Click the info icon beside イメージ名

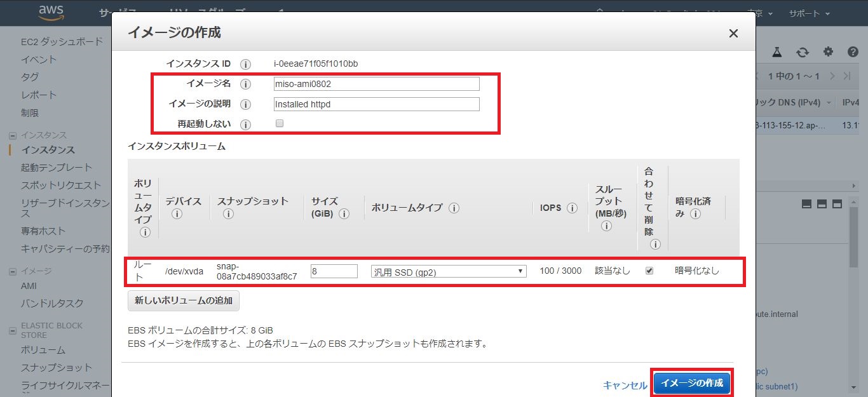246,84
